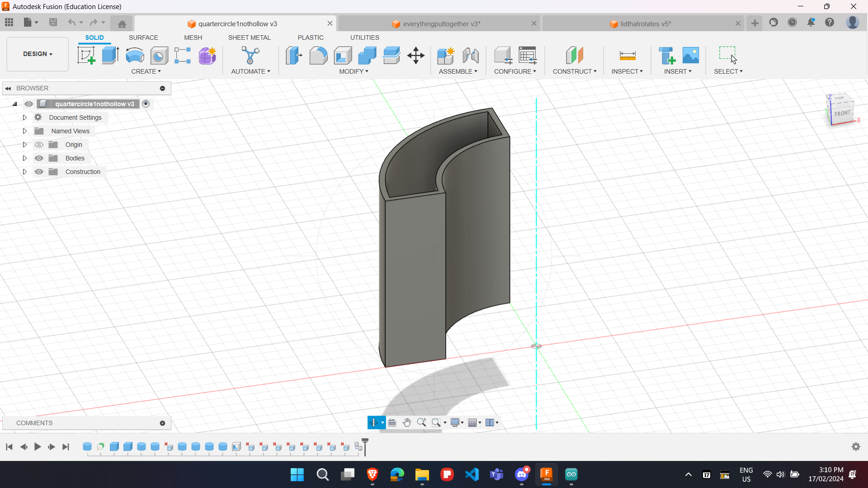Click the Fillet tool icon
868x488 pixels.
(318, 56)
